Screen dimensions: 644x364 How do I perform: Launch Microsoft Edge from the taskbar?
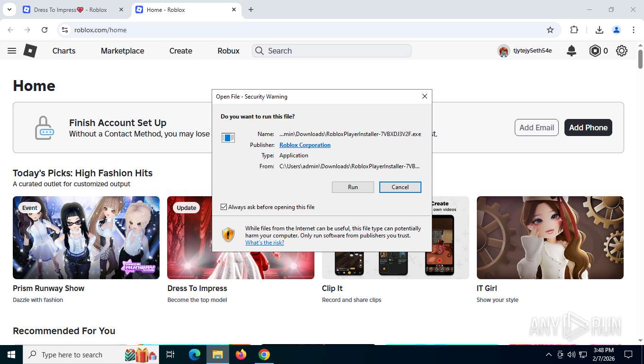195,355
